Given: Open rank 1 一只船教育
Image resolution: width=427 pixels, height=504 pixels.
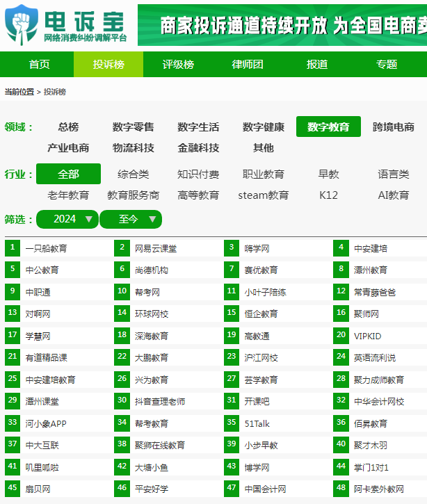Looking at the screenshot, I should click(x=47, y=248).
